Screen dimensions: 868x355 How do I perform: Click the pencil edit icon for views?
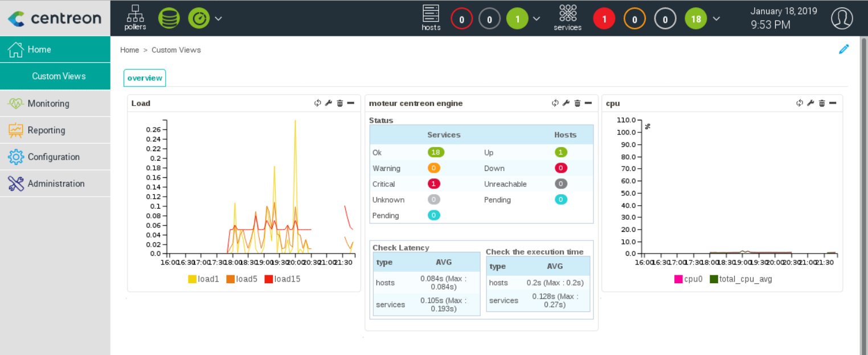(x=844, y=50)
